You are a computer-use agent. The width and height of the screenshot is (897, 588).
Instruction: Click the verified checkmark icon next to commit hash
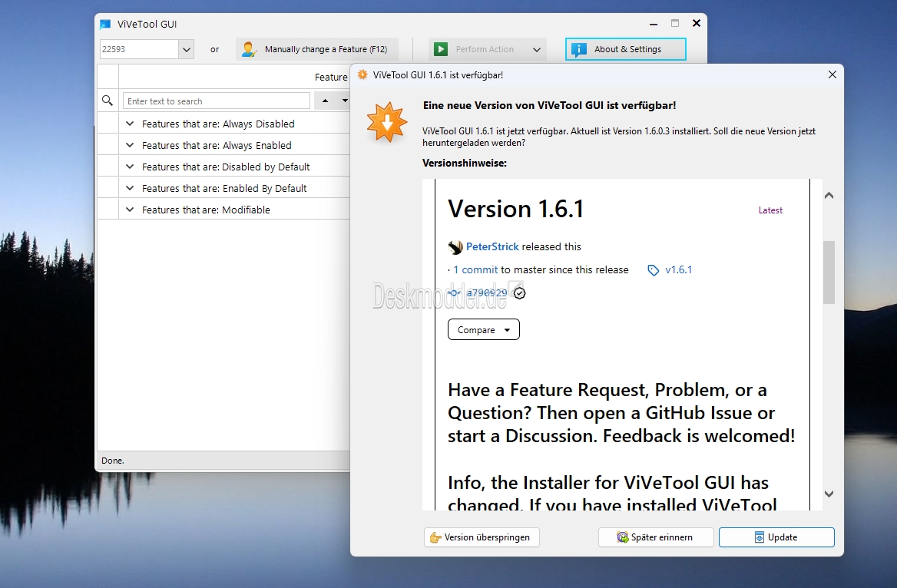[519, 293]
